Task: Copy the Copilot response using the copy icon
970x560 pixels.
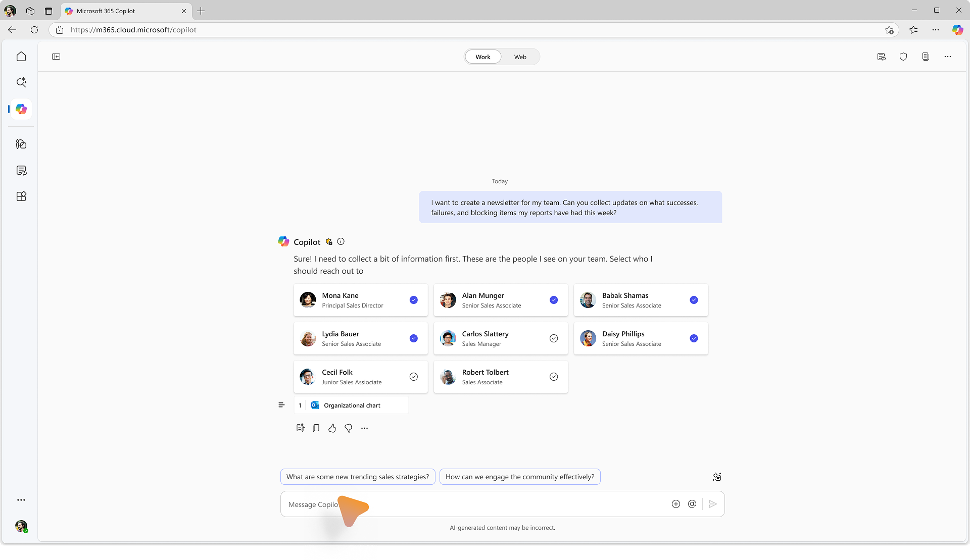Action: (316, 428)
